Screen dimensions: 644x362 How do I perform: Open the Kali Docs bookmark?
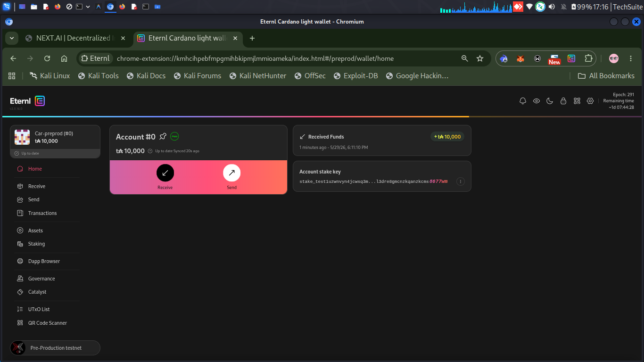(x=146, y=76)
